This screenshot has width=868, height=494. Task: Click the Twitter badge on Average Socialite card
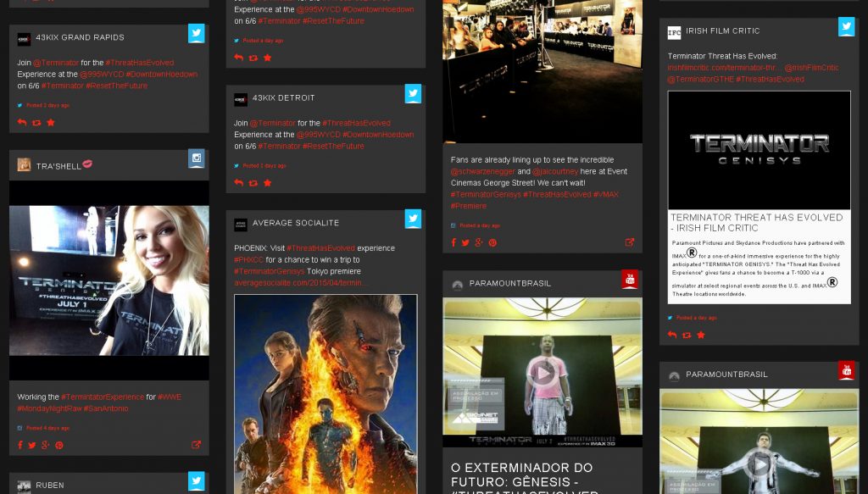point(413,219)
